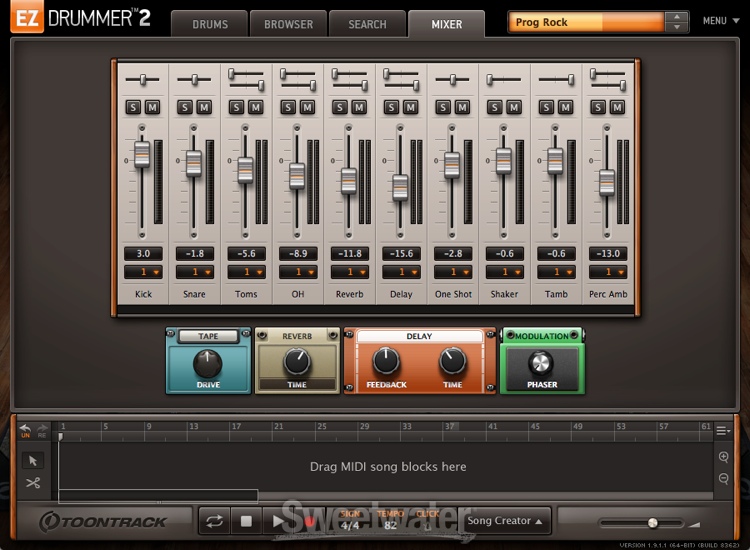750x550 pixels.
Task: Click the Tape effect button
Action: (x=208, y=336)
